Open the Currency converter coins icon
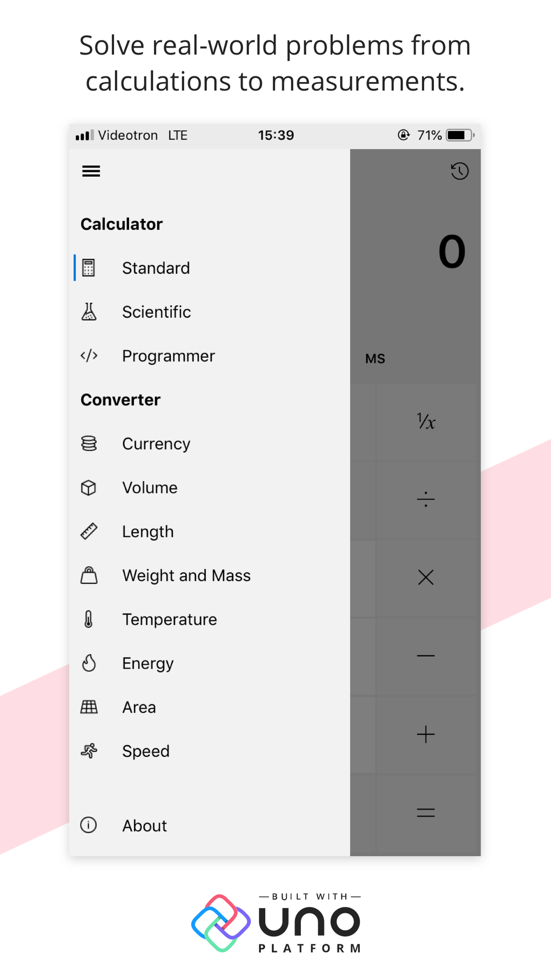 click(x=89, y=443)
